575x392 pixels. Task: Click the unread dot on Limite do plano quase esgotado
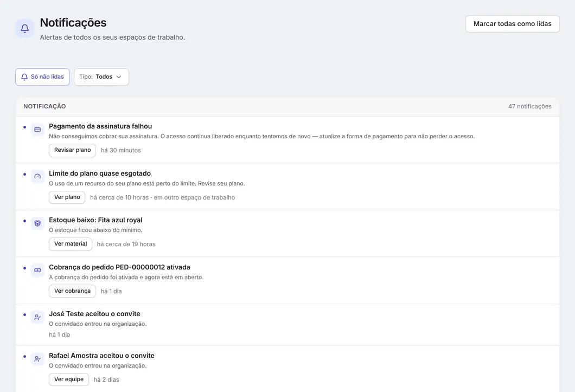click(x=24, y=174)
